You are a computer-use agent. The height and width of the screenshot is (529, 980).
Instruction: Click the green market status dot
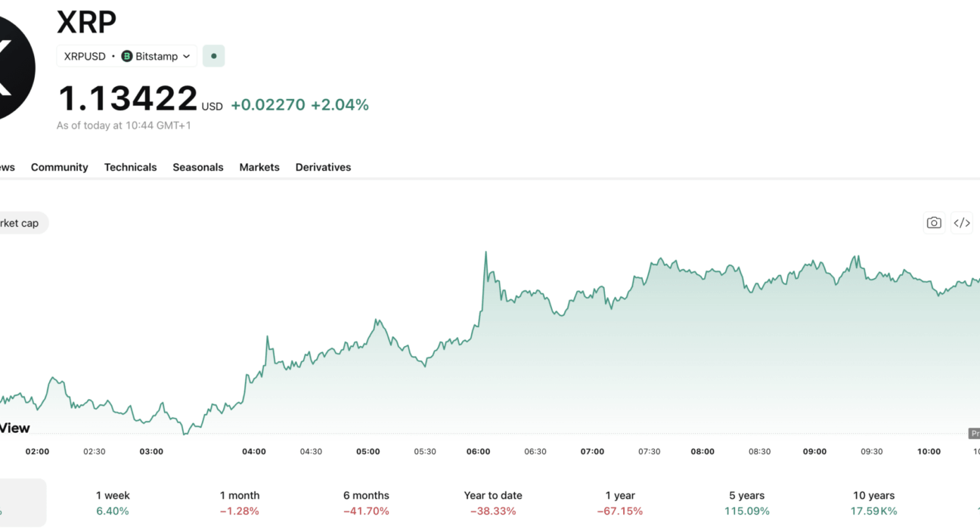pyautogui.click(x=214, y=56)
